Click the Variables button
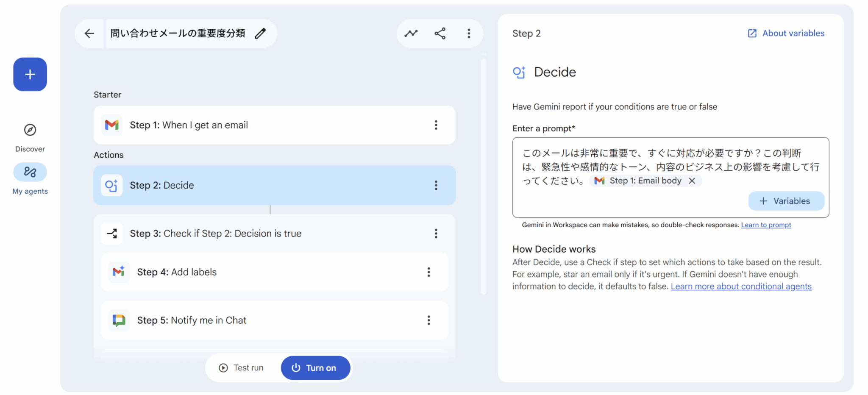868x395 pixels. tap(786, 201)
